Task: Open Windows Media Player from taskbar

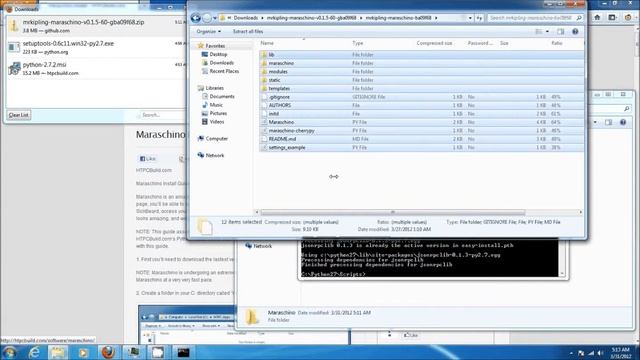Action: coord(83,352)
